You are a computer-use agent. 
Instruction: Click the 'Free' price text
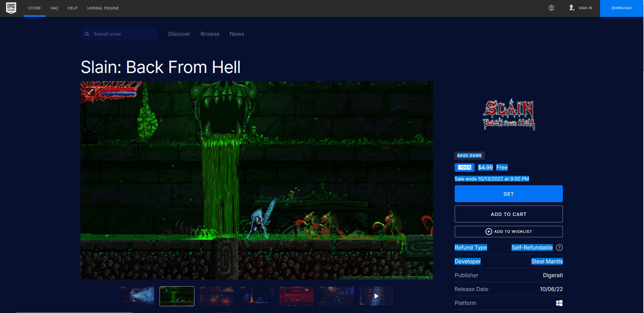[x=502, y=167]
